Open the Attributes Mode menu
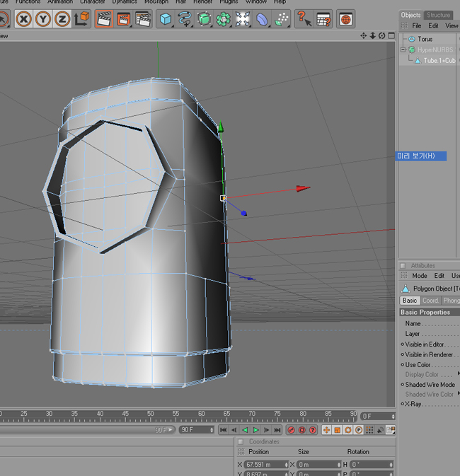Screen dimensions: 460x476 tap(419, 276)
